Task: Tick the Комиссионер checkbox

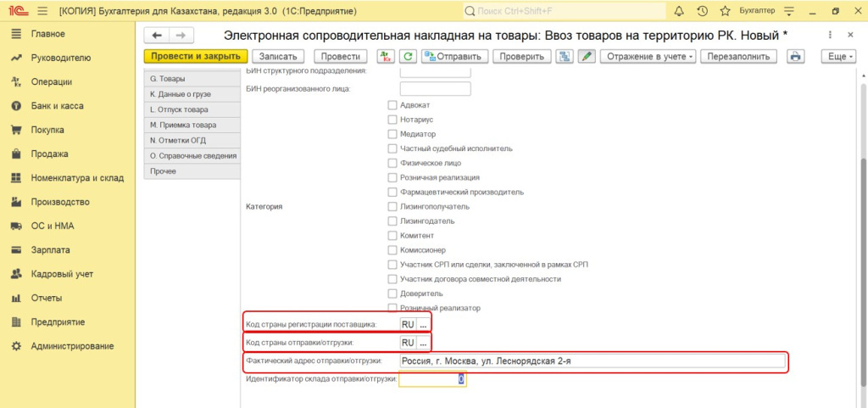Action: (x=392, y=250)
